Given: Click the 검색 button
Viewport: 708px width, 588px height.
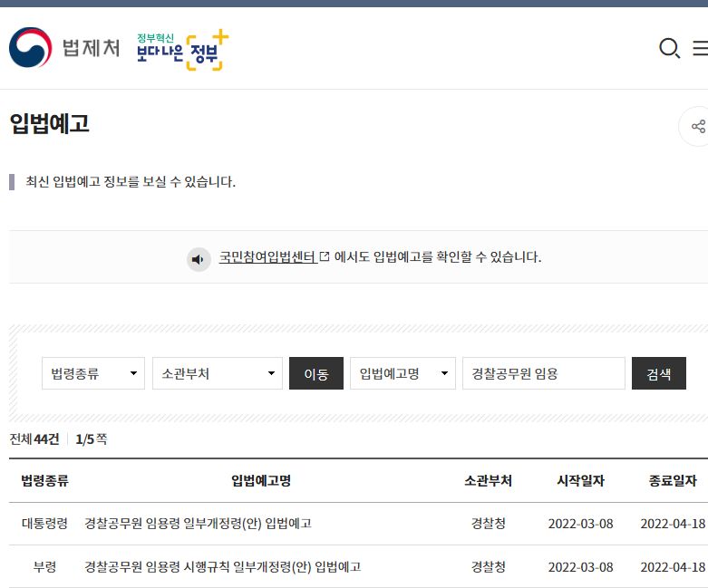Looking at the screenshot, I should pos(659,373).
